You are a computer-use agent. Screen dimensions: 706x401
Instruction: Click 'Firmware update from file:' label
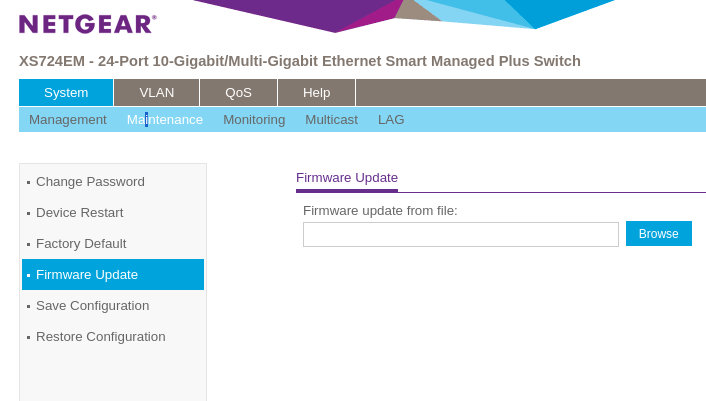coord(380,211)
